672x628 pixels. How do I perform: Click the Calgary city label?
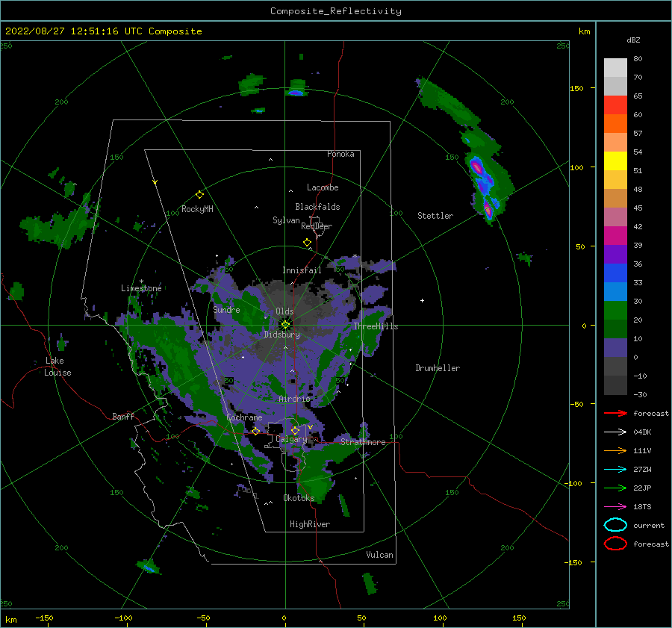[x=291, y=439]
